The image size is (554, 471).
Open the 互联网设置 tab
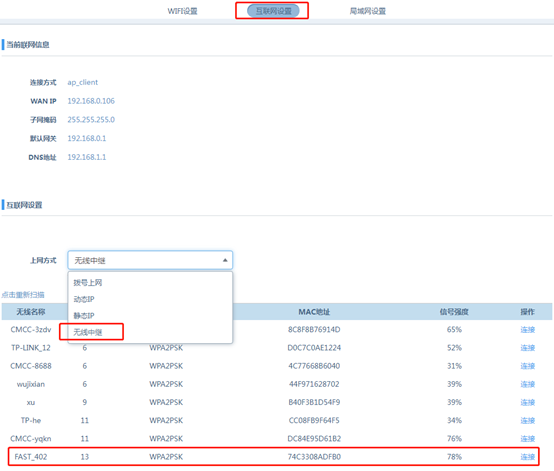(273, 11)
